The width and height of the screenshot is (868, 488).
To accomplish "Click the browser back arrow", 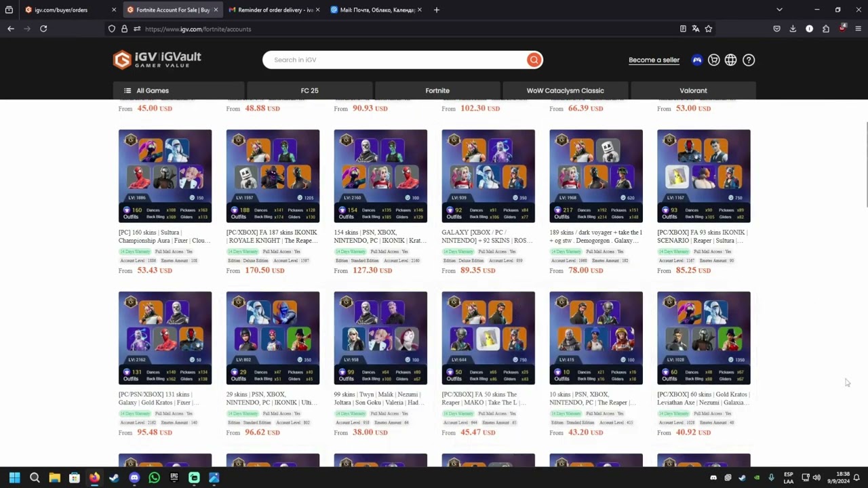I will (11, 28).
